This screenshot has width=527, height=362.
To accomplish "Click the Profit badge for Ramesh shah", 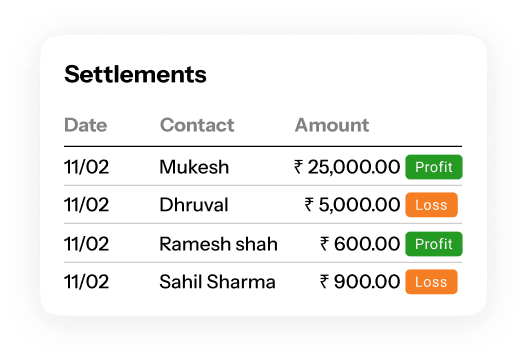I will pos(434,244).
